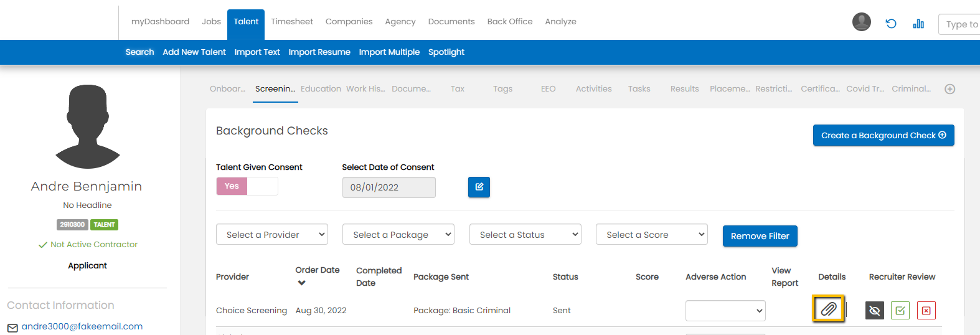This screenshot has width=980, height=335.
Task: Click the green approve recruiter review icon
Action: coord(900,310)
